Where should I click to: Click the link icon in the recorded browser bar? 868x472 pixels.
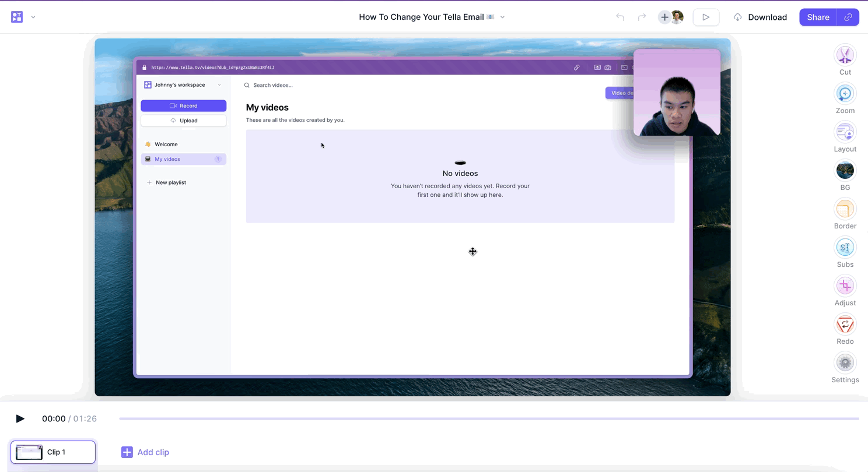click(576, 68)
